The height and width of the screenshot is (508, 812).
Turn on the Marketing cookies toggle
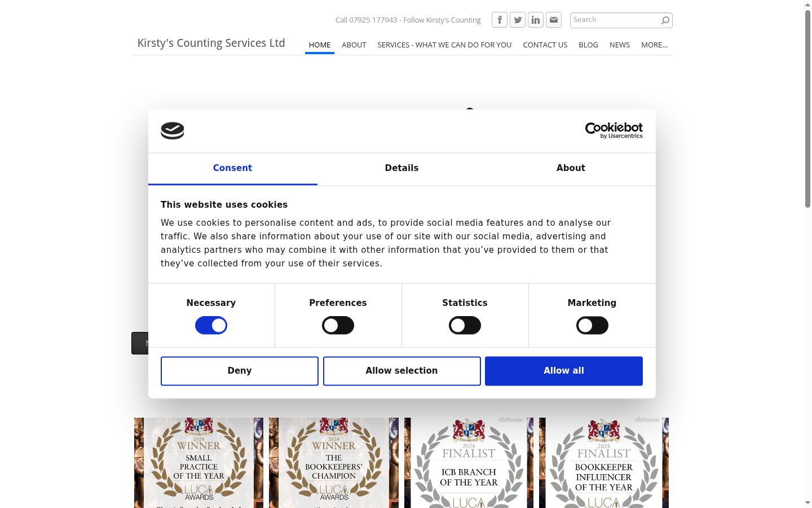pyautogui.click(x=592, y=325)
